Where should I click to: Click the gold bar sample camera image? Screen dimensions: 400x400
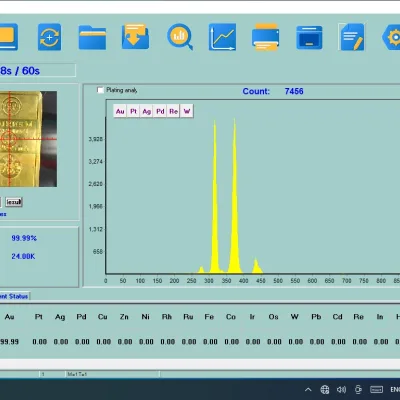pos(28,139)
